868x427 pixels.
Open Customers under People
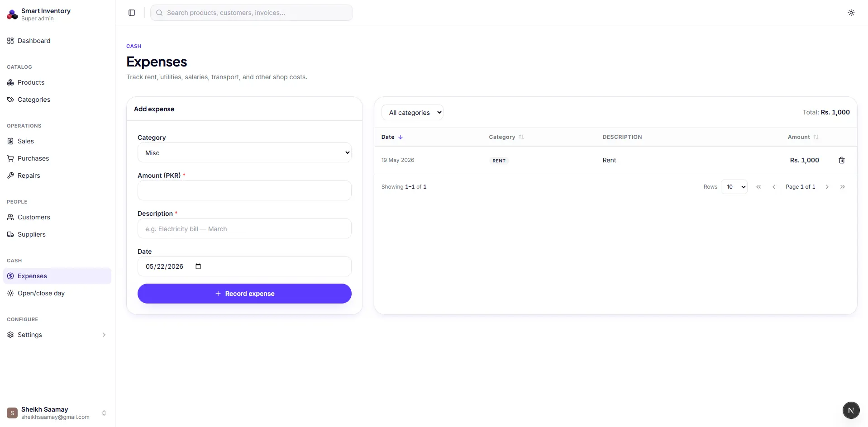57,217
